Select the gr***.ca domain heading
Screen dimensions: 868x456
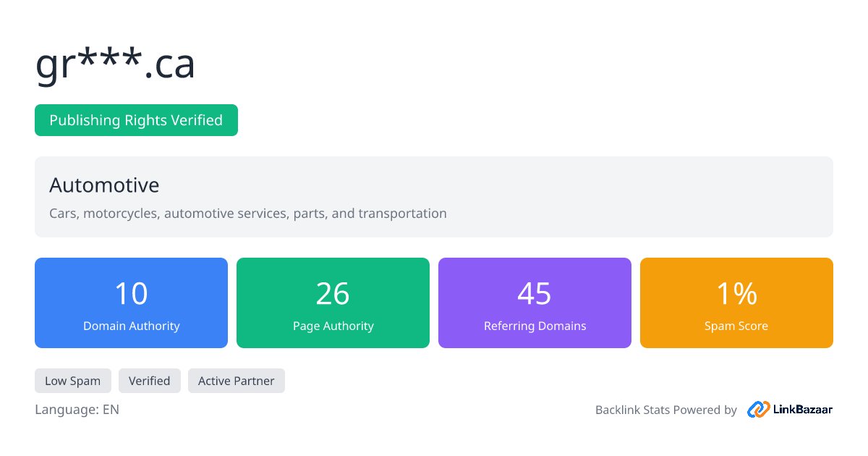tap(116, 64)
